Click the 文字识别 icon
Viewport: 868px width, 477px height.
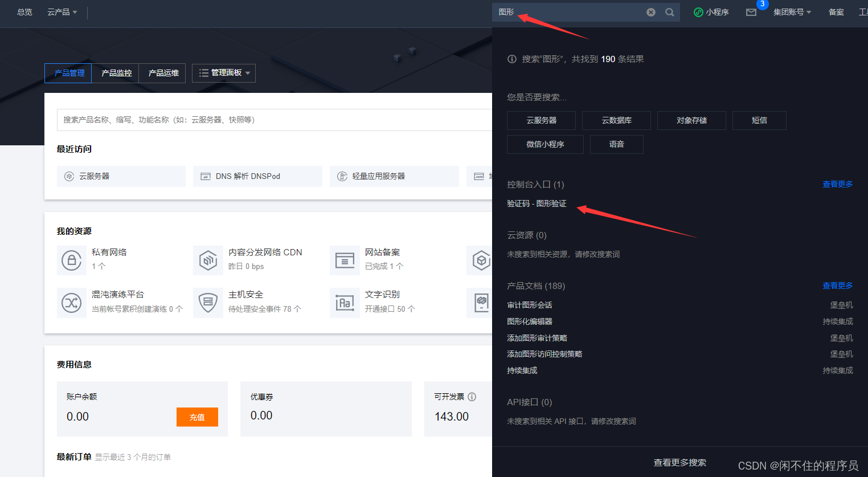[x=345, y=303]
